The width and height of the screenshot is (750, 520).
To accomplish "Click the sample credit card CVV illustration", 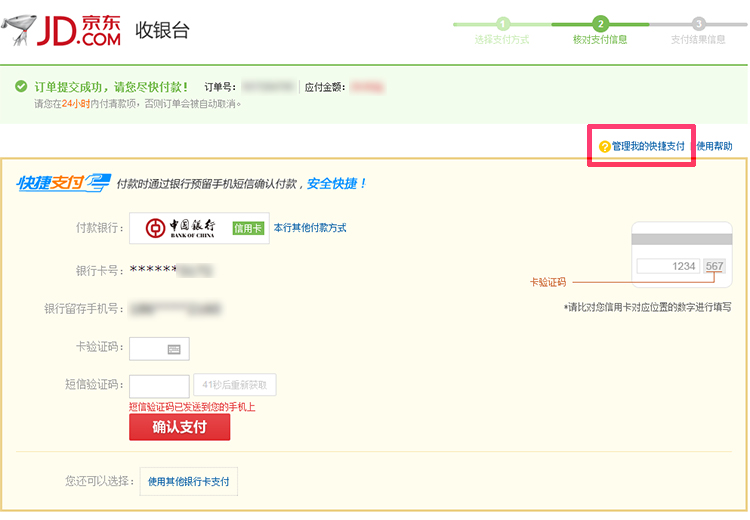I will point(682,254).
